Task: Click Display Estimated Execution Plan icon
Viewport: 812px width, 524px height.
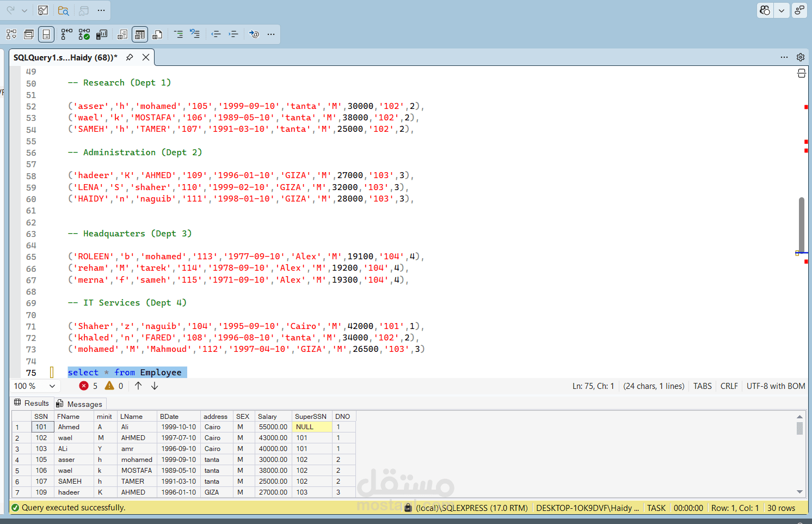Action: [11, 34]
